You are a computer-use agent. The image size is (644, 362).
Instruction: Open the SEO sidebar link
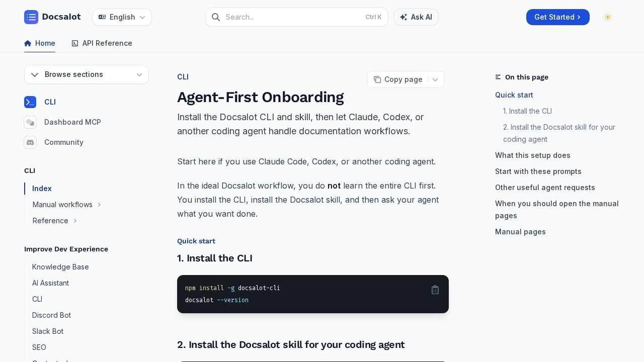point(39,347)
